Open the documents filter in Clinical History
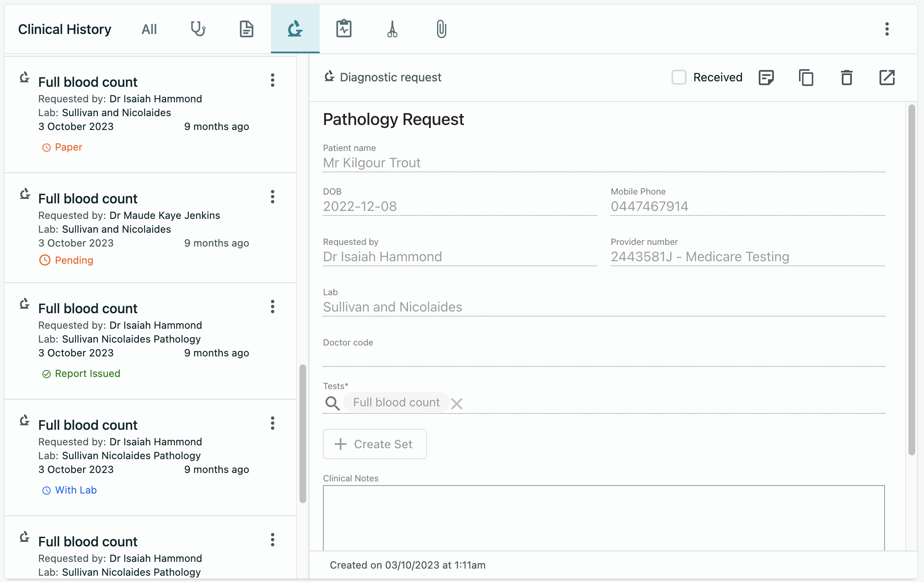 (246, 29)
